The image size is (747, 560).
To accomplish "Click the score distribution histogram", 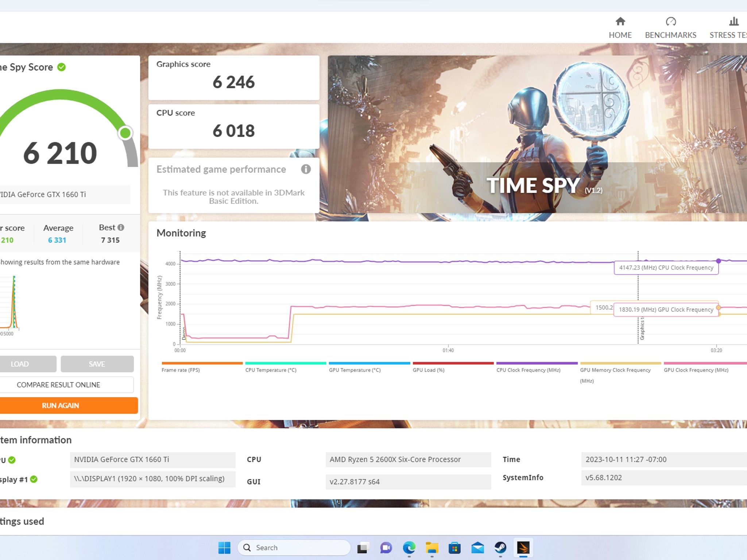I will tap(9, 303).
